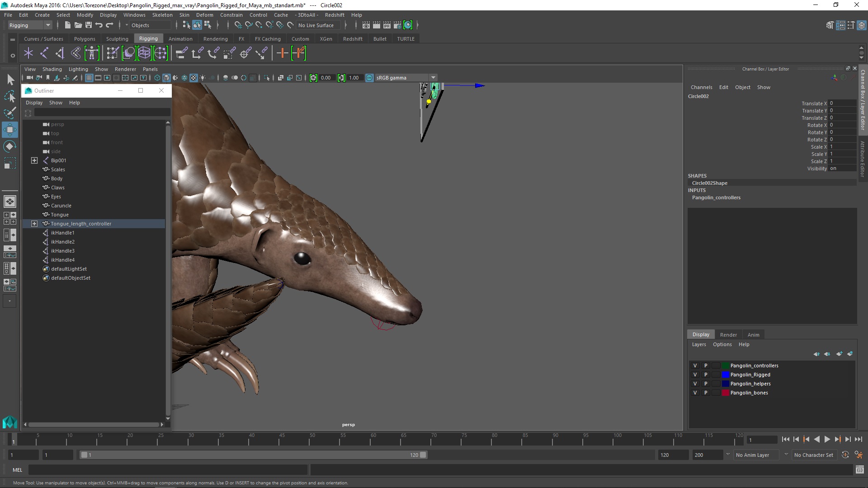Screen dimensions: 868x488
Task: Activate the Paint selection tool
Action: tap(10, 113)
